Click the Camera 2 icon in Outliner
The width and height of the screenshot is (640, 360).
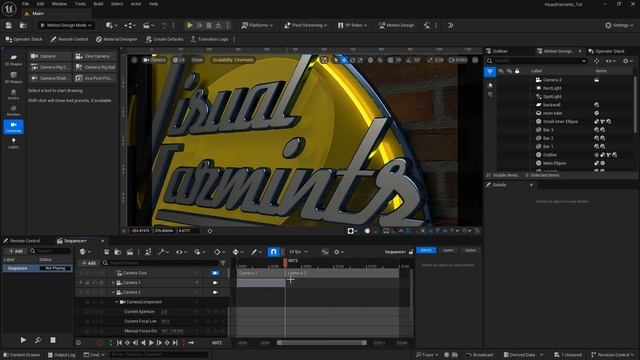[x=538, y=80]
